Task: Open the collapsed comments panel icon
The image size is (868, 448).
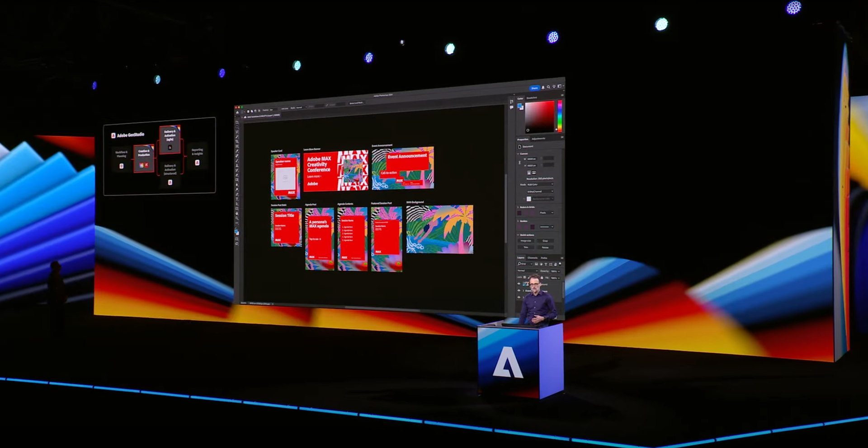Action: (512, 107)
